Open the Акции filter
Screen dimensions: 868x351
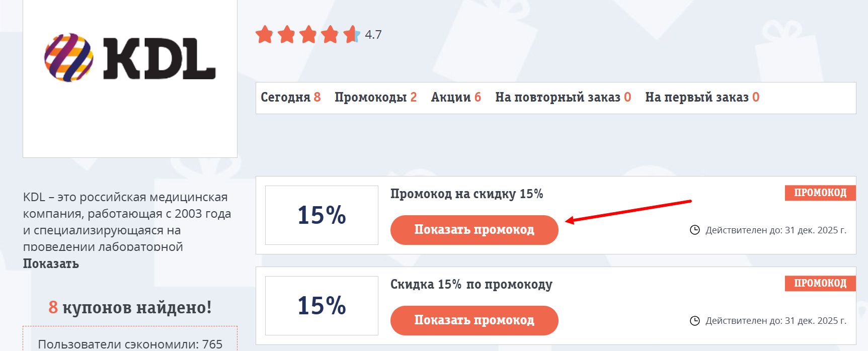(x=456, y=98)
